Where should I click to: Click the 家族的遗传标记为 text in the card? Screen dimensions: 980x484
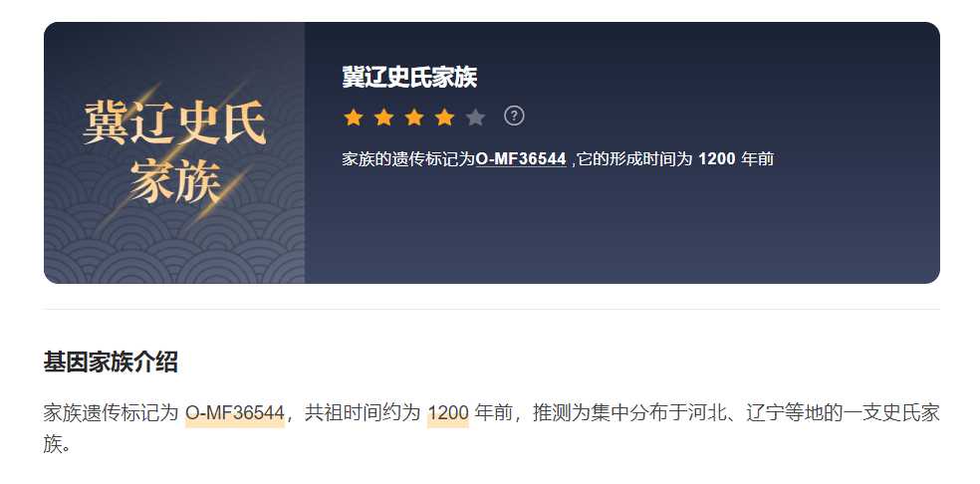tap(408, 158)
